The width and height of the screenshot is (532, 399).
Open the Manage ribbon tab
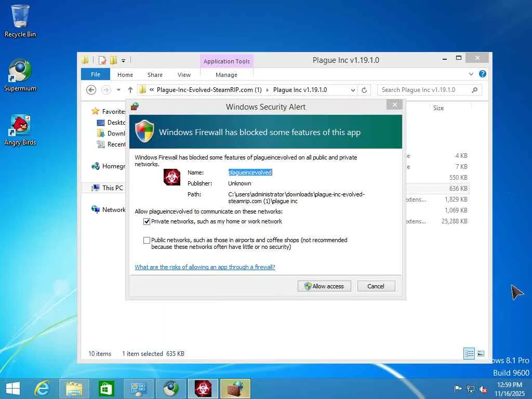coord(227,75)
